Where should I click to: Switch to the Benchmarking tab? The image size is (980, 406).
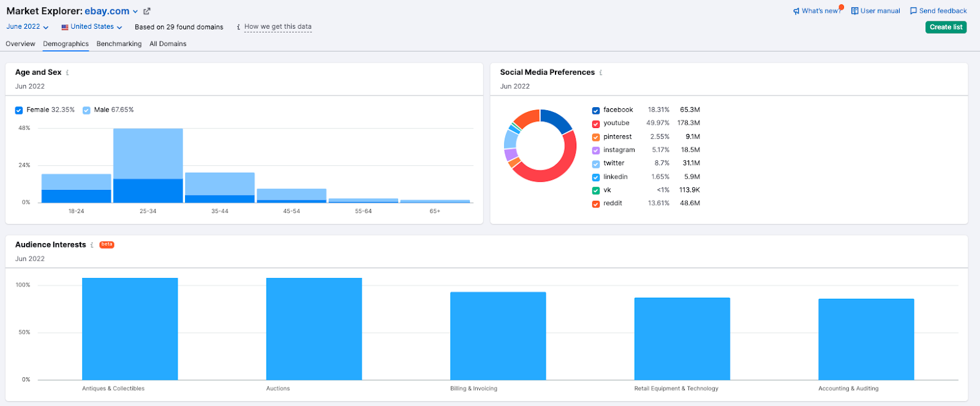(x=119, y=44)
